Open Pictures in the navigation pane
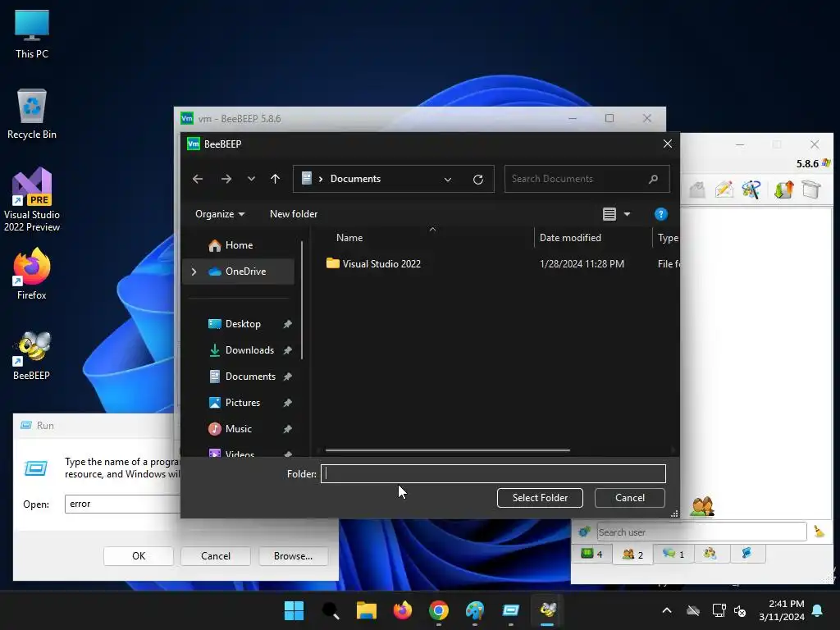The width and height of the screenshot is (840, 630). [x=242, y=403]
